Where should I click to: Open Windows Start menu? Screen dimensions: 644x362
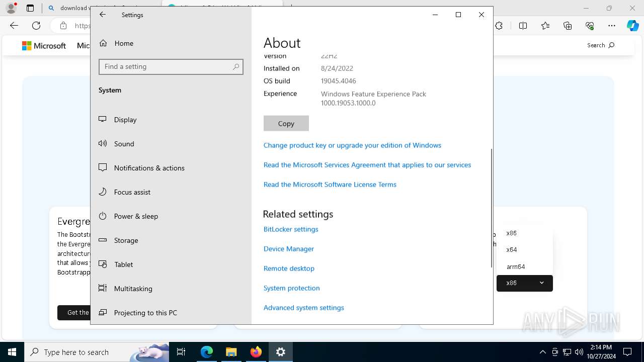coord(12,352)
